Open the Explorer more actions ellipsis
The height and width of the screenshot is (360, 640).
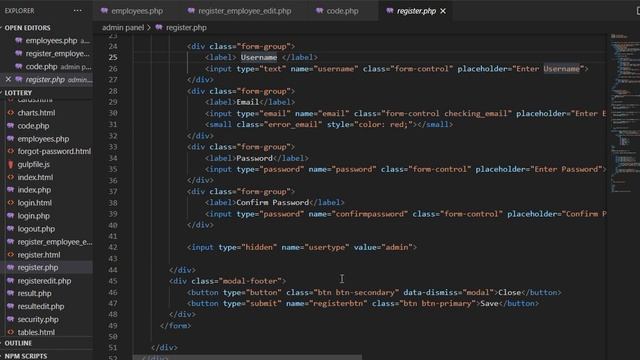78,11
